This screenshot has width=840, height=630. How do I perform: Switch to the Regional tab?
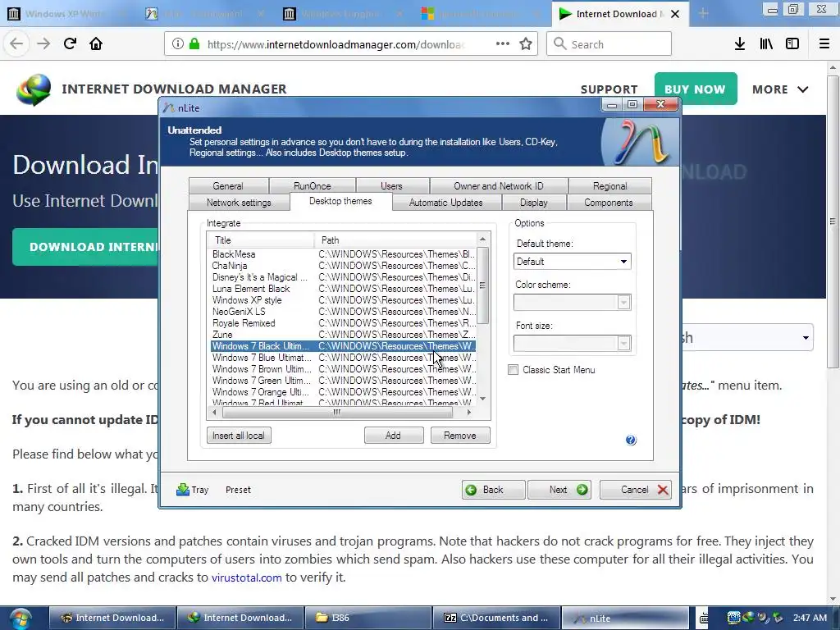pyautogui.click(x=609, y=186)
